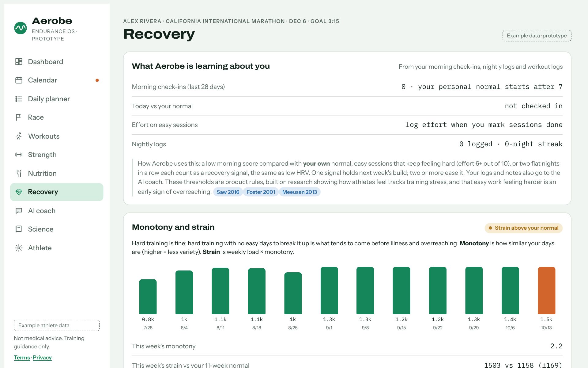Open the Privacy link
Viewport: 588px width, 368px height.
(x=42, y=358)
